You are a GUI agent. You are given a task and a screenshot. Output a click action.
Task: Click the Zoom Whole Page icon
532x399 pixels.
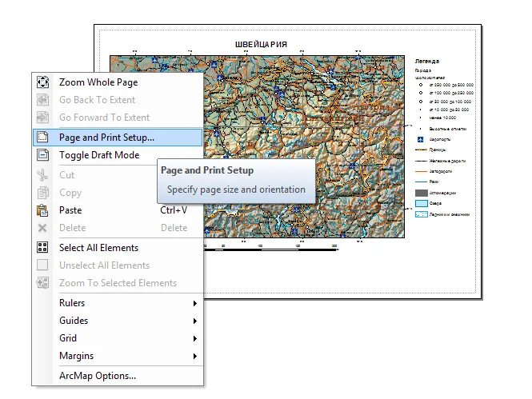click(42, 82)
